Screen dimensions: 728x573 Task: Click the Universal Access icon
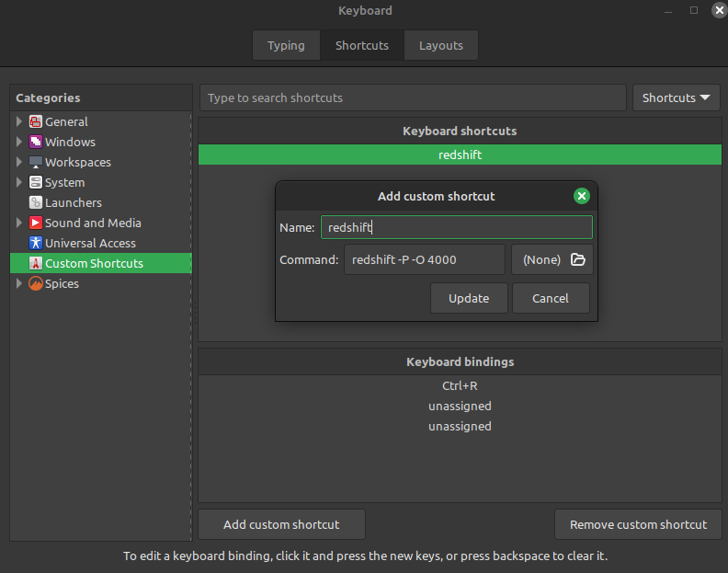pyautogui.click(x=36, y=243)
